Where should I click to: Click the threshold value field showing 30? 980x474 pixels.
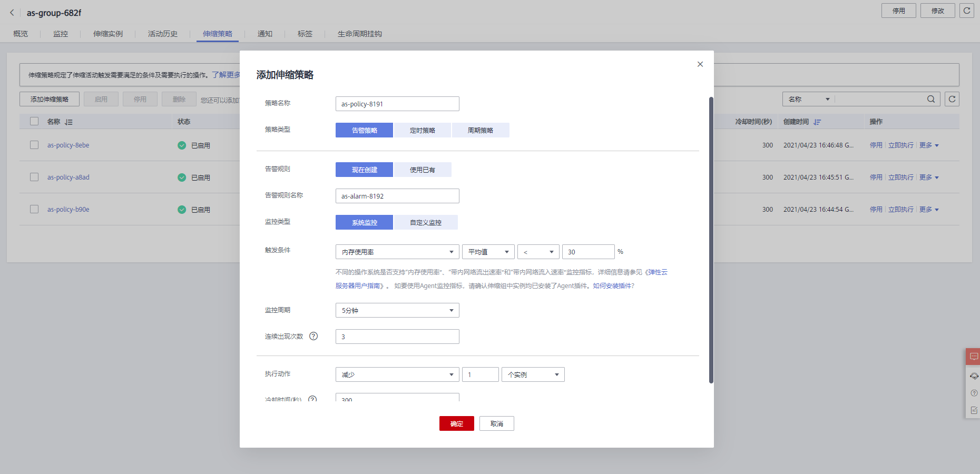coord(589,252)
